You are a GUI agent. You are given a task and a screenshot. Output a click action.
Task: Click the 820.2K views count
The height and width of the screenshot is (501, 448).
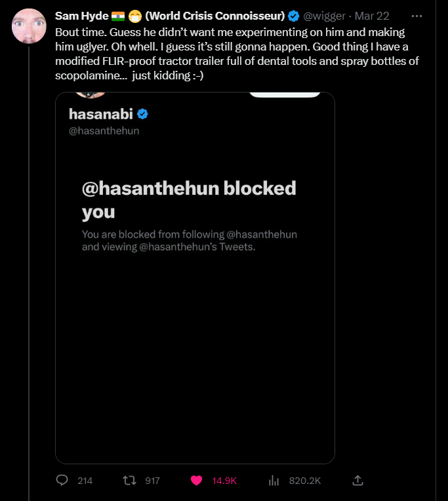(x=305, y=481)
